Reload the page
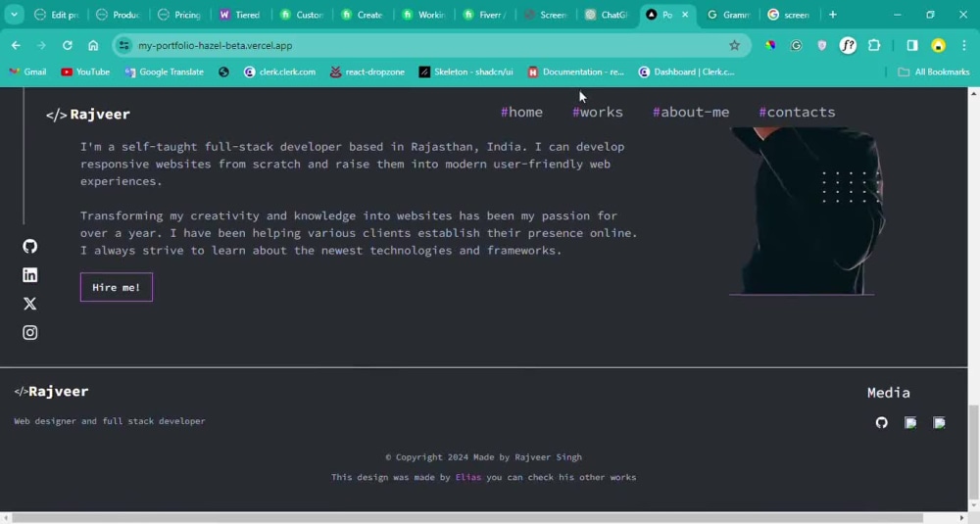 (67, 46)
